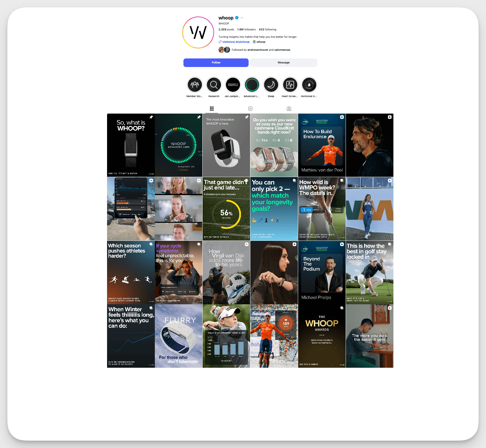Click the Message button

pyautogui.click(x=284, y=63)
